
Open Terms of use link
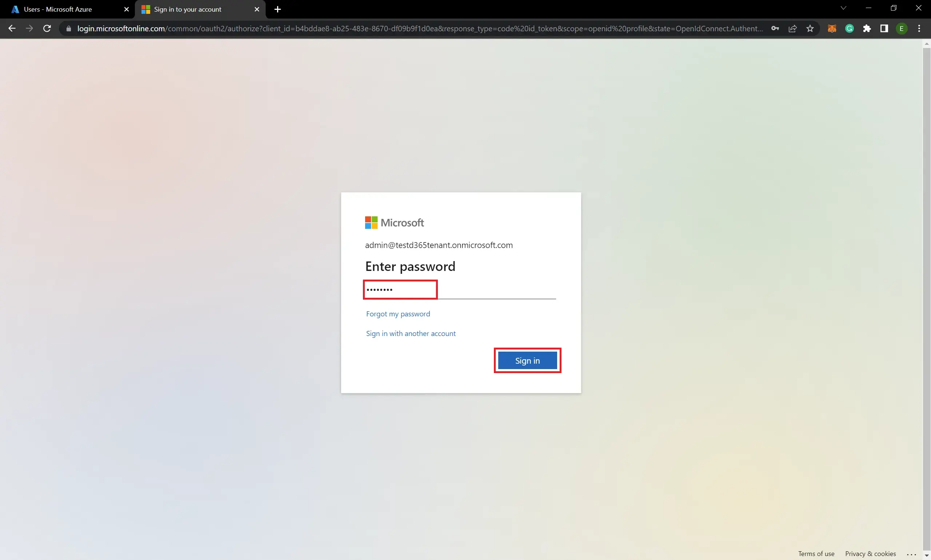click(816, 553)
